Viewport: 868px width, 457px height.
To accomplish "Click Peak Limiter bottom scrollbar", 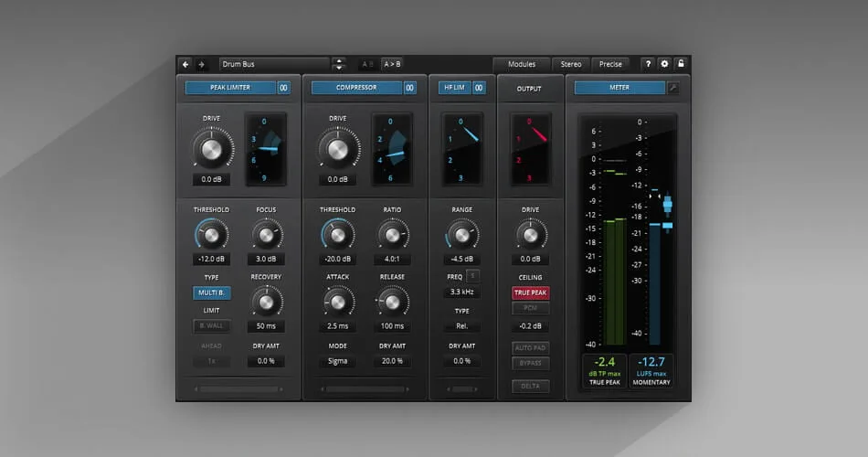I will coord(239,389).
